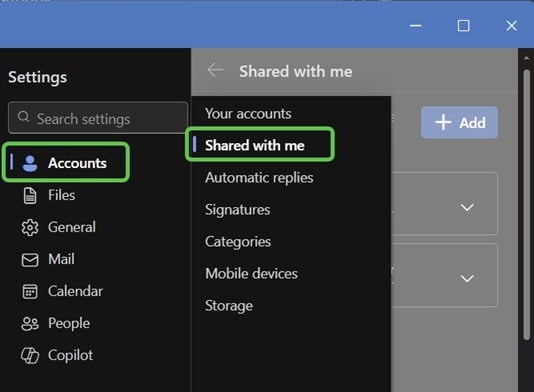
Task: Open People settings category
Action: click(69, 324)
